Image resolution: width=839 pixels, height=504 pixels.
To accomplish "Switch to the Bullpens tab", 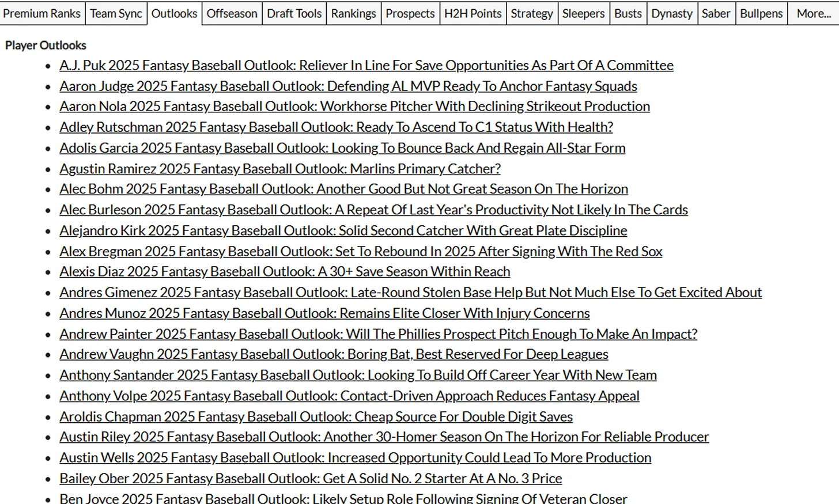I will pos(761,13).
